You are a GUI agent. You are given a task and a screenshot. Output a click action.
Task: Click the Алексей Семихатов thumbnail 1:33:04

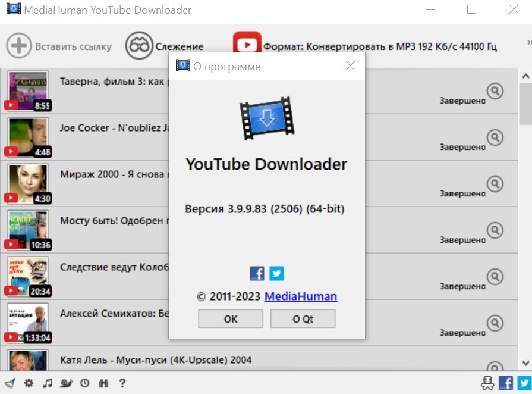tap(28, 323)
